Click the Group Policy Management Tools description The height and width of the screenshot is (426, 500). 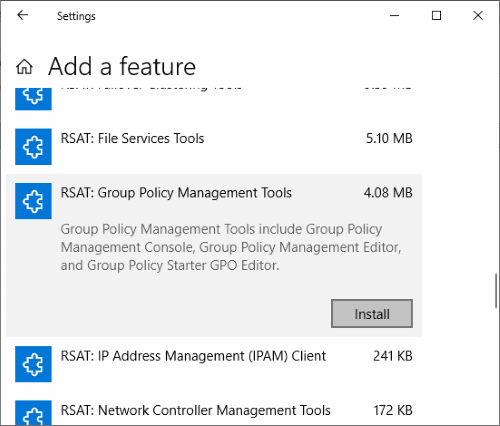tap(231, 247)
